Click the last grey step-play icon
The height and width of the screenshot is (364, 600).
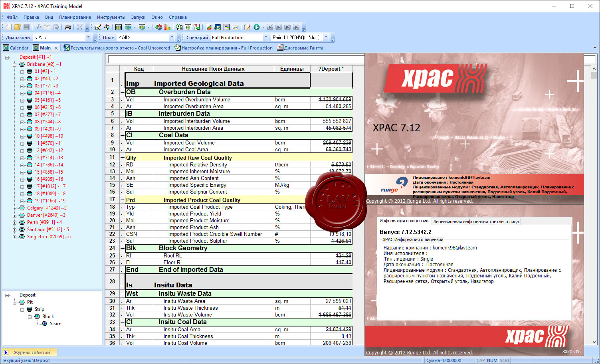[296, 27]
